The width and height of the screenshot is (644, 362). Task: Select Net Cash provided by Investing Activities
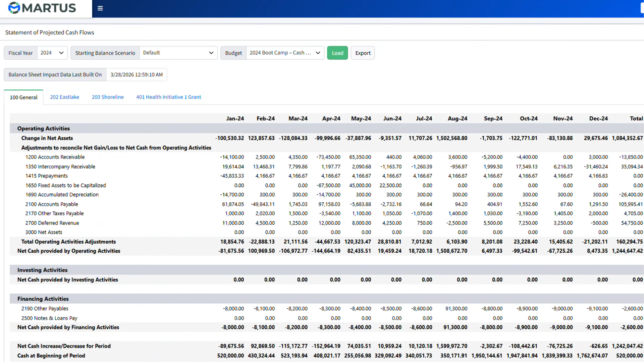68,280
